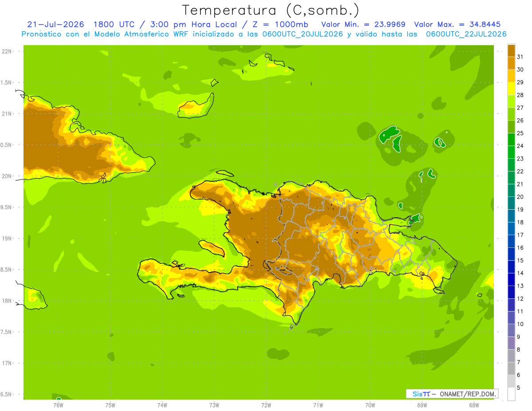This screenshot has height=411, width=532.
Task: Click the '20N' latitude axis label
Action: (x=7, y=176)
